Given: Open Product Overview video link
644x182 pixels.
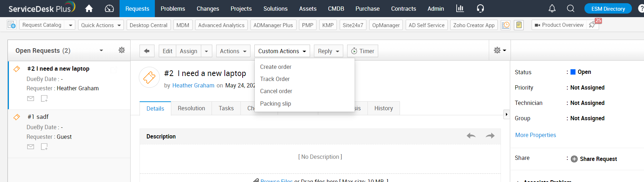Looking at the screenshot, I should pyautogui.click(x=559, y=25).
